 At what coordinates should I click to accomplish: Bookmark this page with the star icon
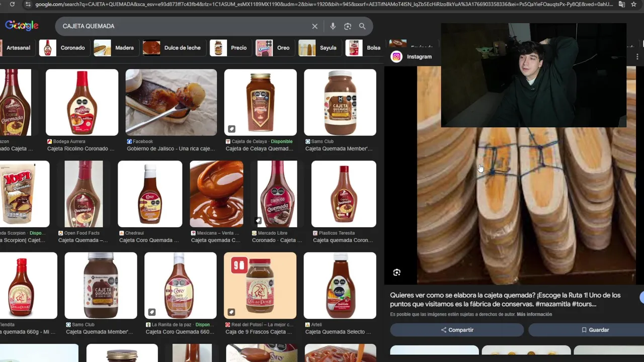pyautogui.click(x=634, y=4)
